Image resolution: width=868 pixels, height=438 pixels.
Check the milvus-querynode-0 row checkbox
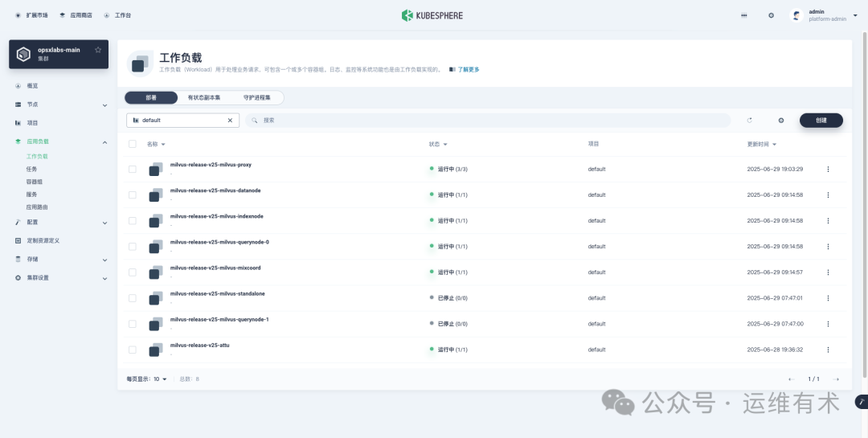133,247
